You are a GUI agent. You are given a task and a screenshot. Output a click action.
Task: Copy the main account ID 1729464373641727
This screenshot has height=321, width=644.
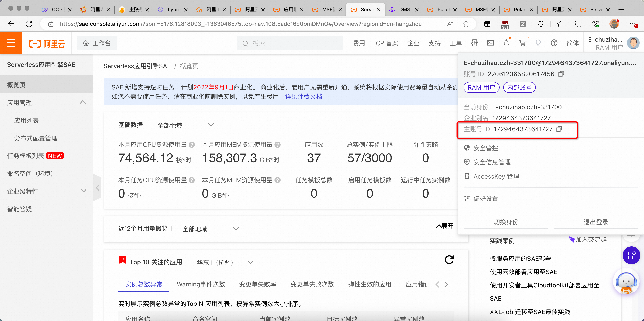coord(559,129)
